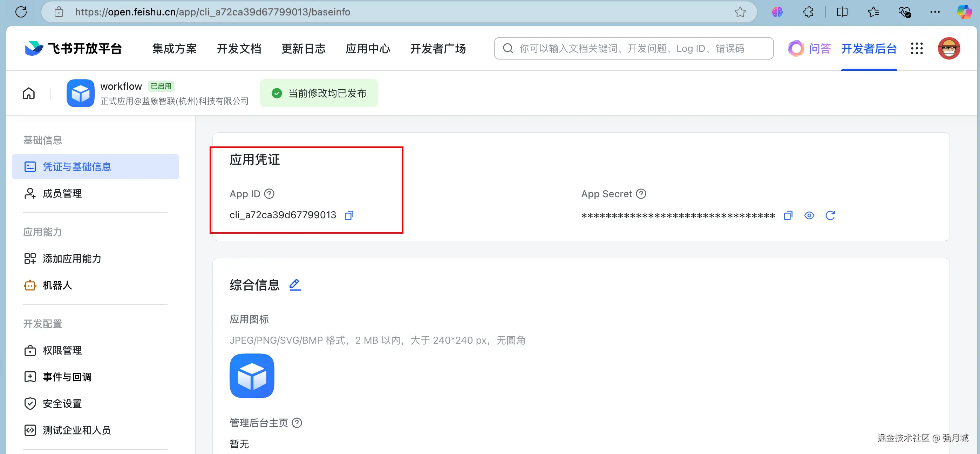
Task: Go to home via house icon
Action: pos(29,93)
